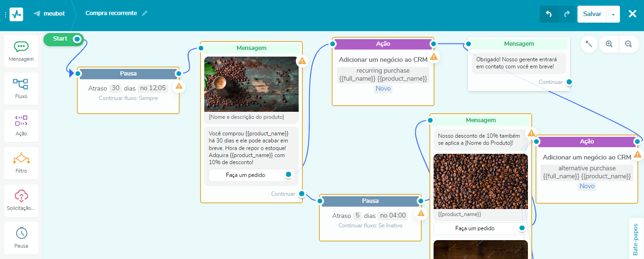Click warning icon on alternative purchase Ação
This screenshot has height=259, width=644.
click(x=637, y=154)
